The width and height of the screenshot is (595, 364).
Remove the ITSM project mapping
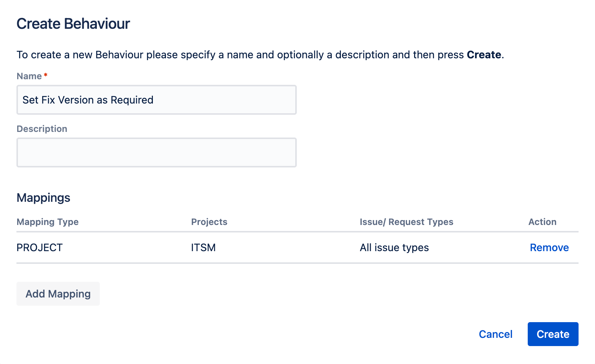click(549, 247)
